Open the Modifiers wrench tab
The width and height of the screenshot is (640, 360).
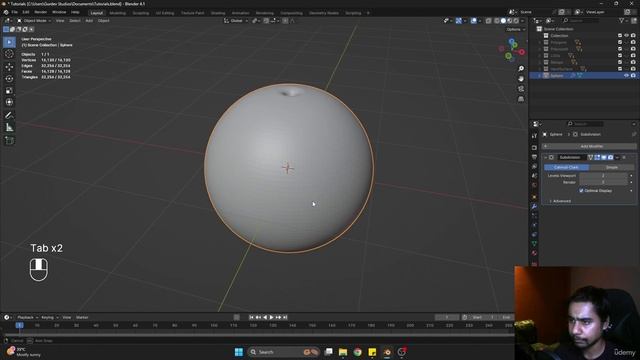[534, 207]
